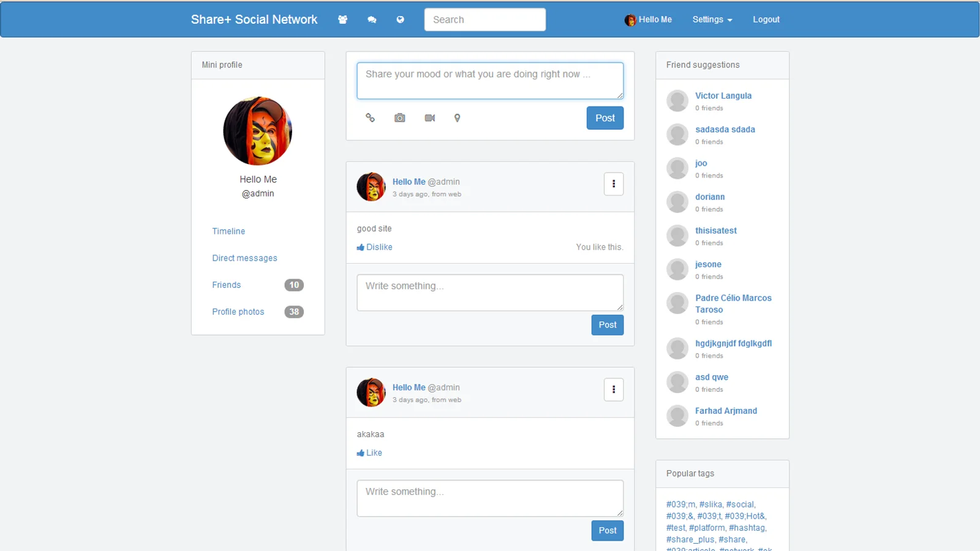Go to Timeline in mini profile
This screenshot has width=980, height=551.
point(228,231)
